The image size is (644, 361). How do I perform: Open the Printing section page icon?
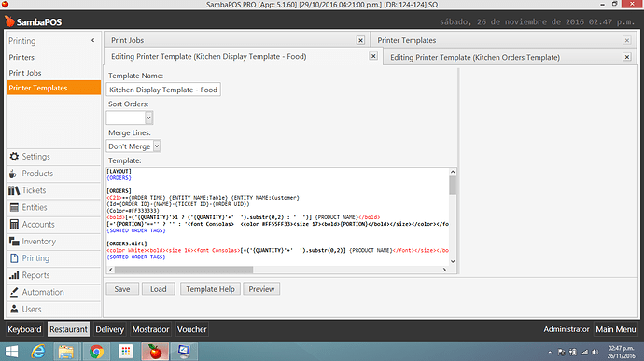coord(14,258)
